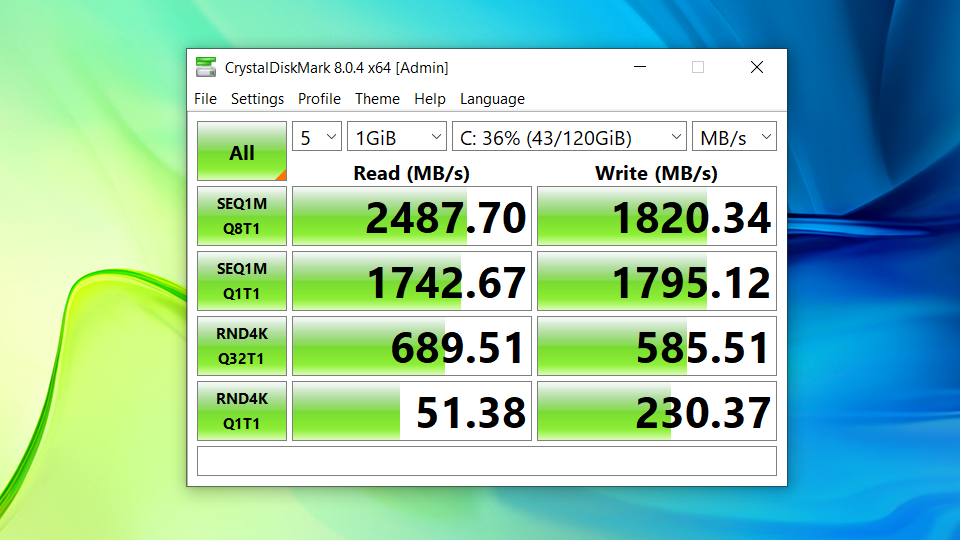Open the Theme menu

point(377,99)
